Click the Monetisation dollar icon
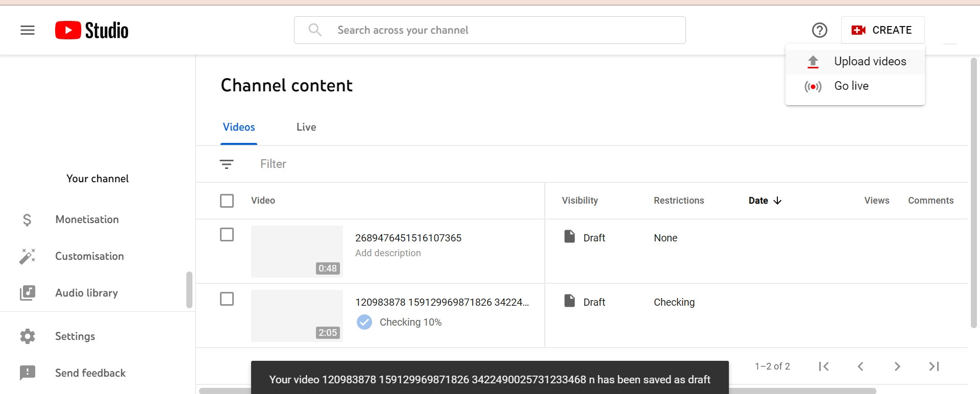 point(27,219)
